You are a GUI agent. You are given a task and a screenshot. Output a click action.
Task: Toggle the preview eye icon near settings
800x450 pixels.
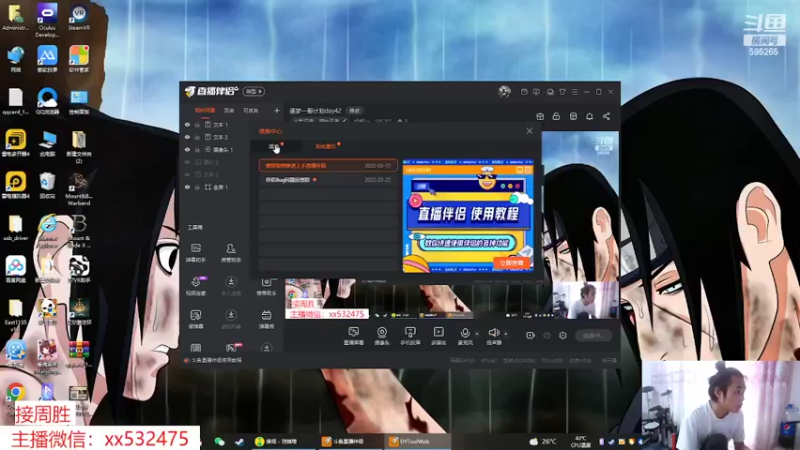[x=547, y=335]
